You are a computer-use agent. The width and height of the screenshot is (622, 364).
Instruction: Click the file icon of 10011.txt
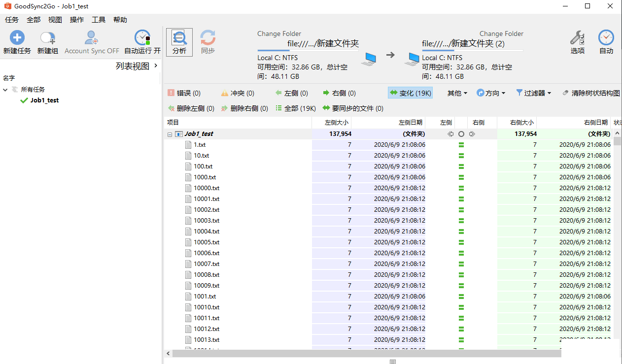[188, 318]
